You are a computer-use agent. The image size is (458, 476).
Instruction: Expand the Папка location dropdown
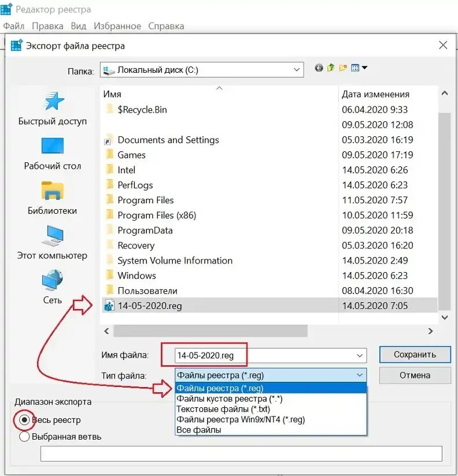[x=296, y=70]
